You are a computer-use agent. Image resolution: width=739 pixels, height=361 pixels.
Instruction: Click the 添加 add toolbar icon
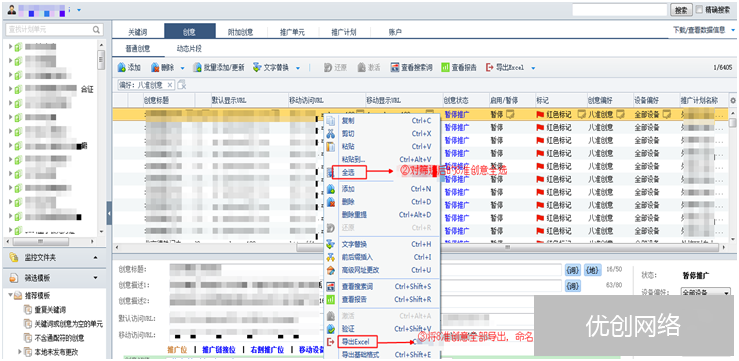tap(122, 68)
